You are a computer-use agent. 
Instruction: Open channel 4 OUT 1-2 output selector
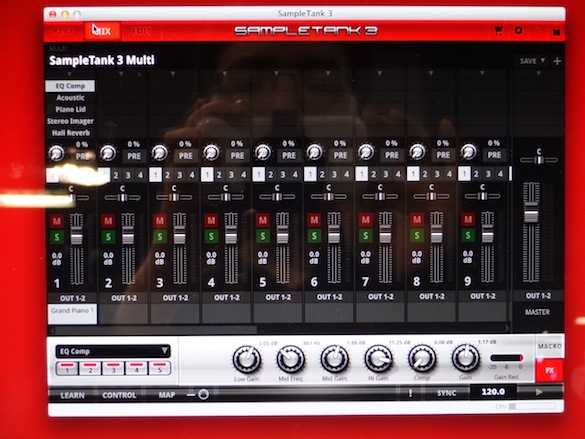(x=226, y=298)
